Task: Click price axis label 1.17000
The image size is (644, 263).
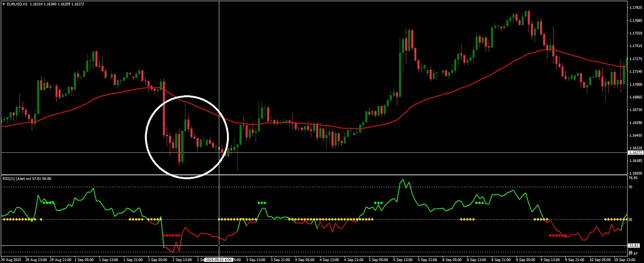Action: tap(636, 85)
